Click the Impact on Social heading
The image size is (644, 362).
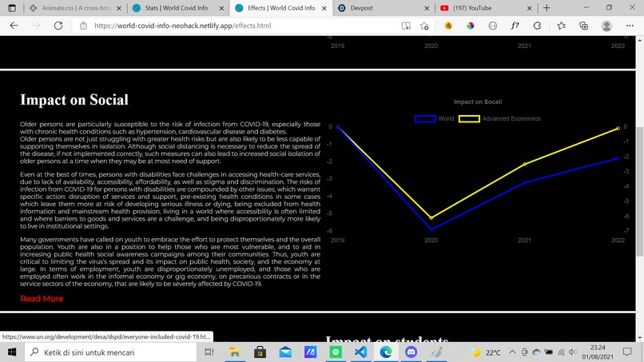(74, 100)
